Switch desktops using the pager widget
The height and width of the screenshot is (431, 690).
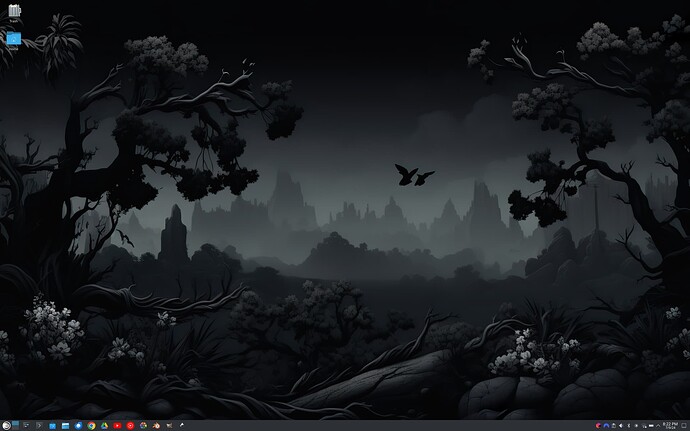(x=16, y=423)
